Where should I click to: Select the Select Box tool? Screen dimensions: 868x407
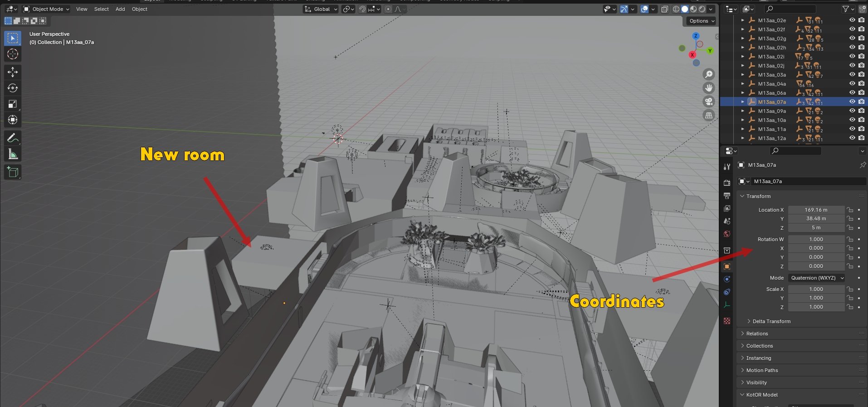point(13,38)
